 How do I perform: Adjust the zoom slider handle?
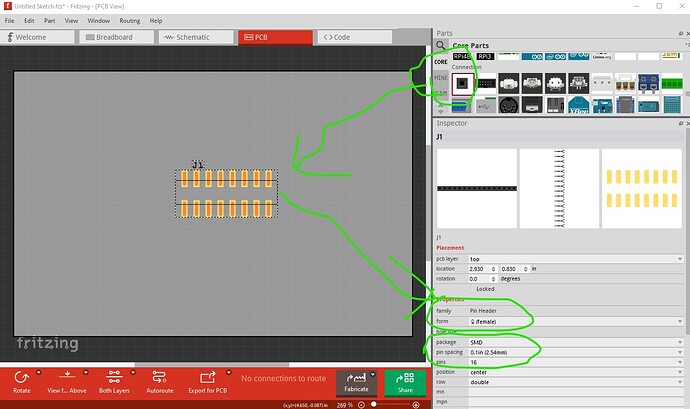point(374,405)
